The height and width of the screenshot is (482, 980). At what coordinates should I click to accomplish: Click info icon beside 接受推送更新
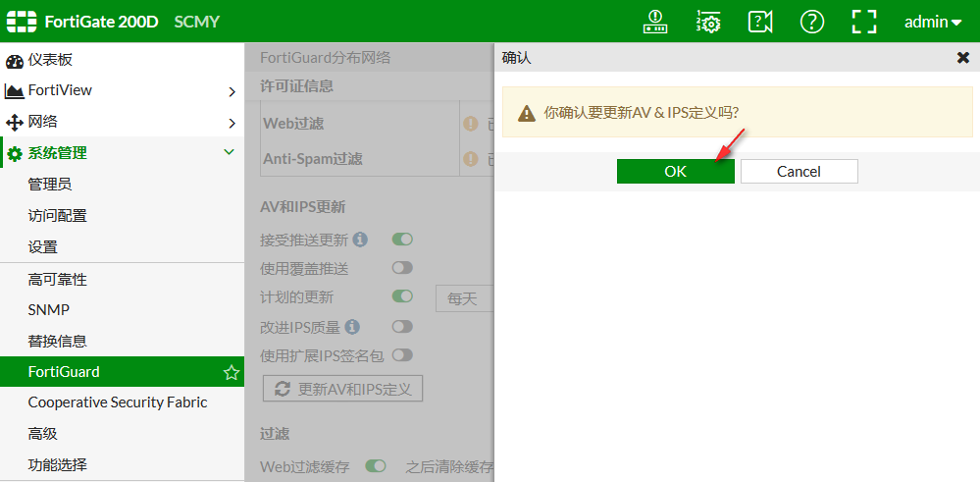(x=360, y=239)
